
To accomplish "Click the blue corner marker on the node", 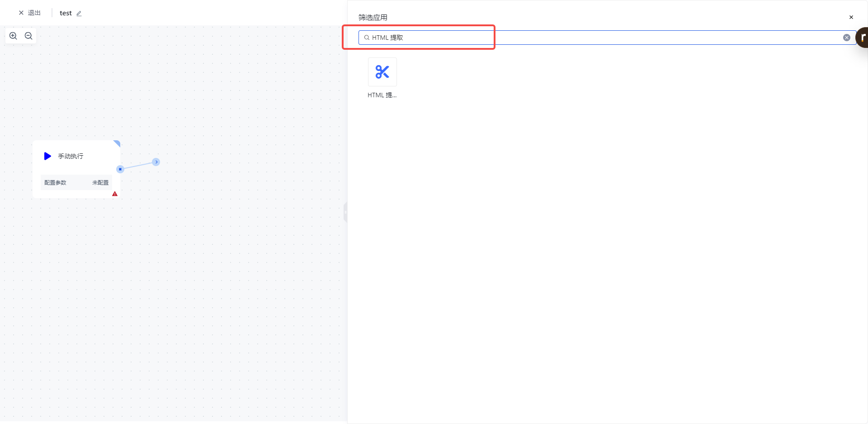I will 117,143.
